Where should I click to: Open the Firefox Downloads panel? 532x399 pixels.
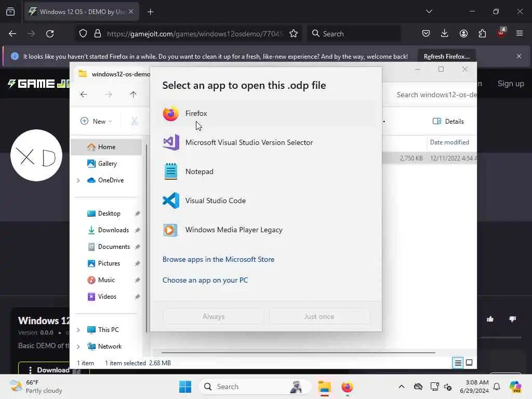click(x=445, y=34)
